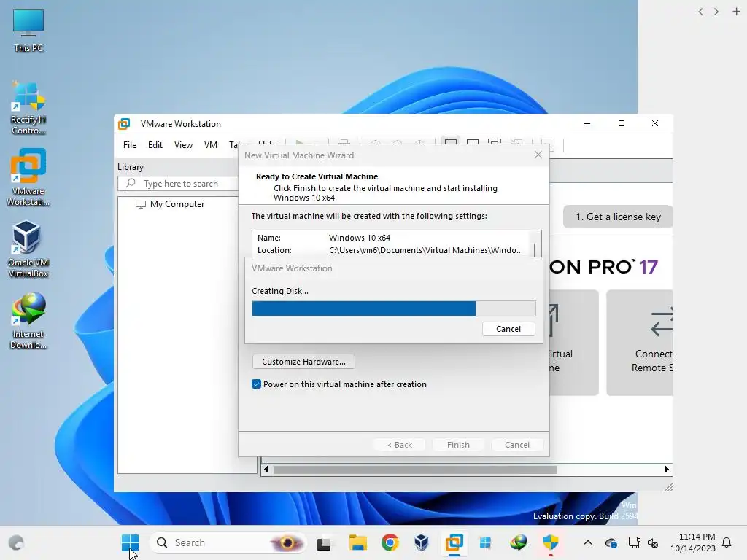Click the taskbar Search box
Image resolution: width=747 pixels, height=560 pixels.
click(228, 542)
